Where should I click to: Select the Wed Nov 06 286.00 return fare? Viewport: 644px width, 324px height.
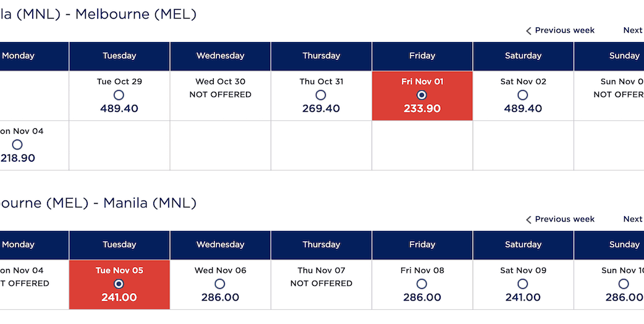tap(220, 284)
